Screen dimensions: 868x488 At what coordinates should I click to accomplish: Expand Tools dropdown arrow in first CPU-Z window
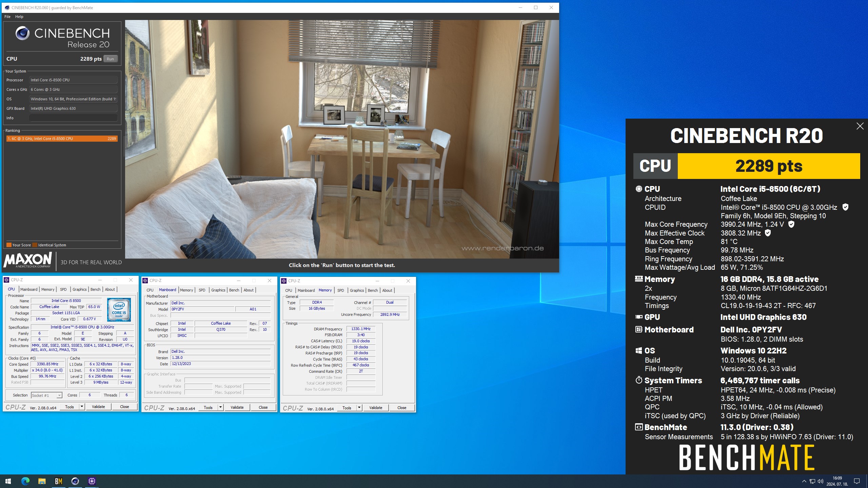coord(82,407)
